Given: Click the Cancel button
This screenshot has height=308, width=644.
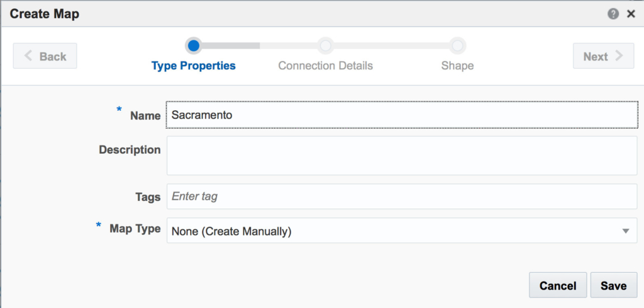Looking at the screenshot, I should coord(558,285).
